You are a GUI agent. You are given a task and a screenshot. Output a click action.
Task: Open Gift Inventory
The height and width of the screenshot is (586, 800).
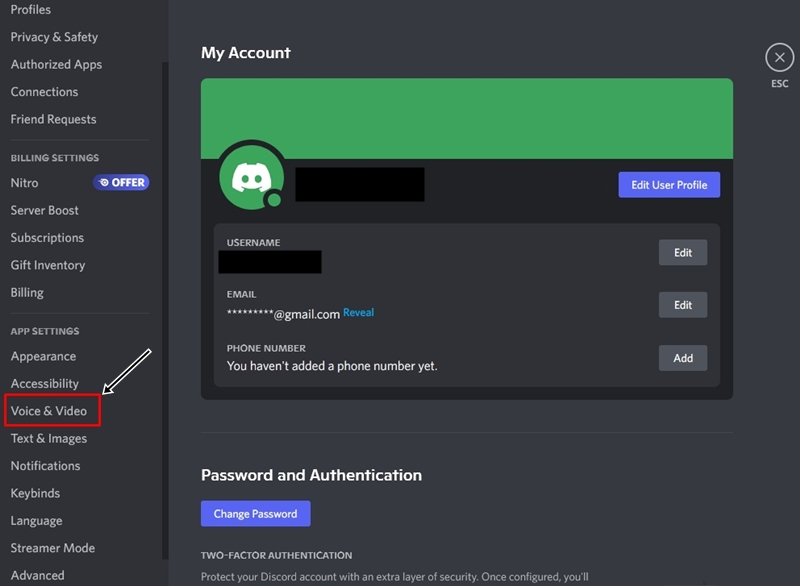pos(48,265)
